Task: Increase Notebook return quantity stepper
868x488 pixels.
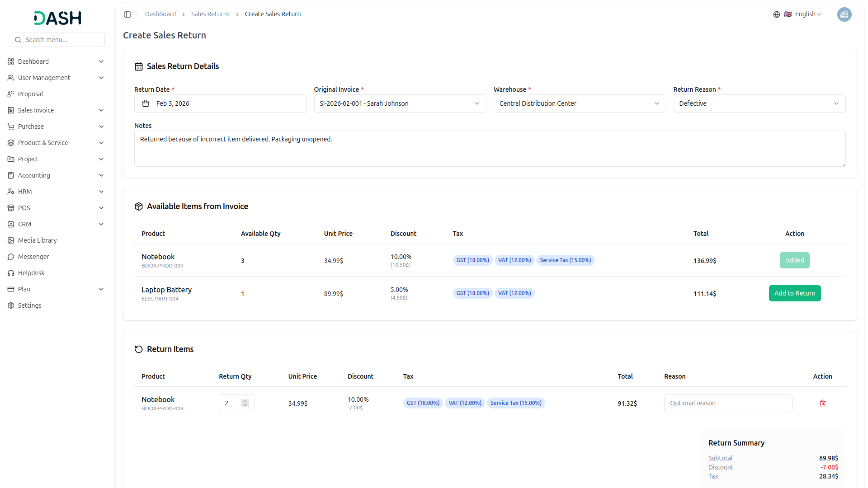Action: [x=245, y=401]
